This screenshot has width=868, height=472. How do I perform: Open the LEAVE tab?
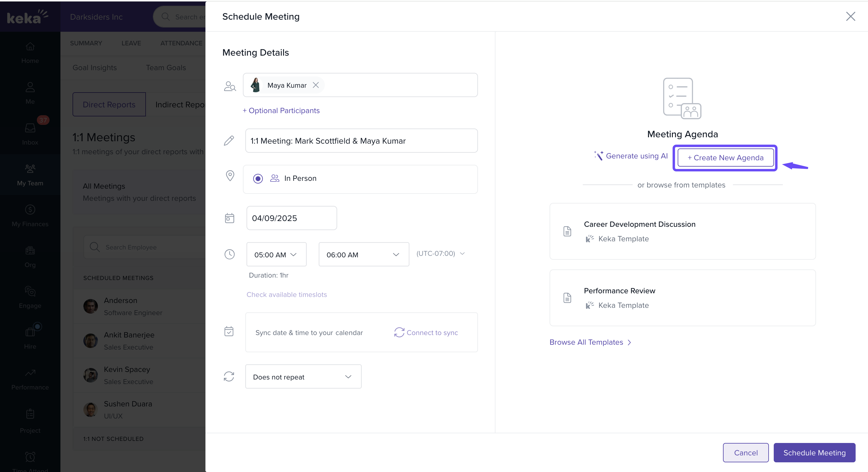[x=131, y=43]
